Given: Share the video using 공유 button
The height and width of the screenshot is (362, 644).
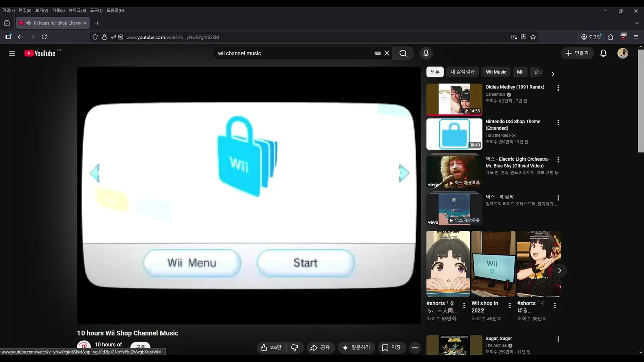Looking at the screenshot, I should [320, 348].
